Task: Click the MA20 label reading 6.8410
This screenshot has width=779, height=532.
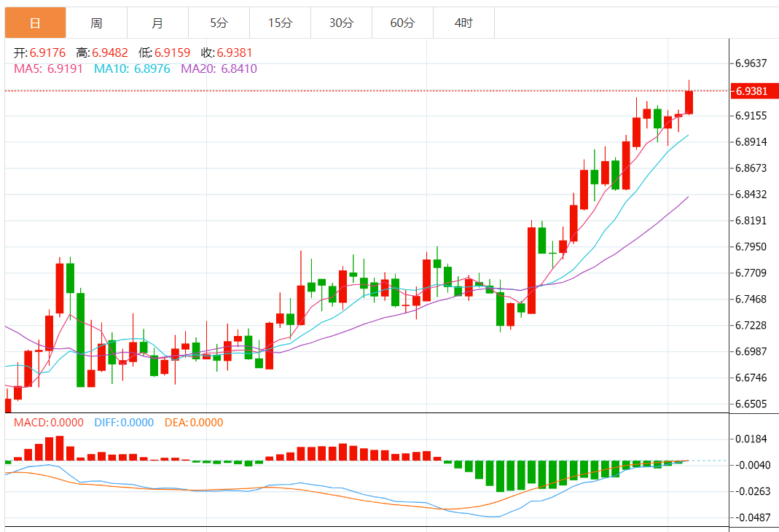Action: 219,69
